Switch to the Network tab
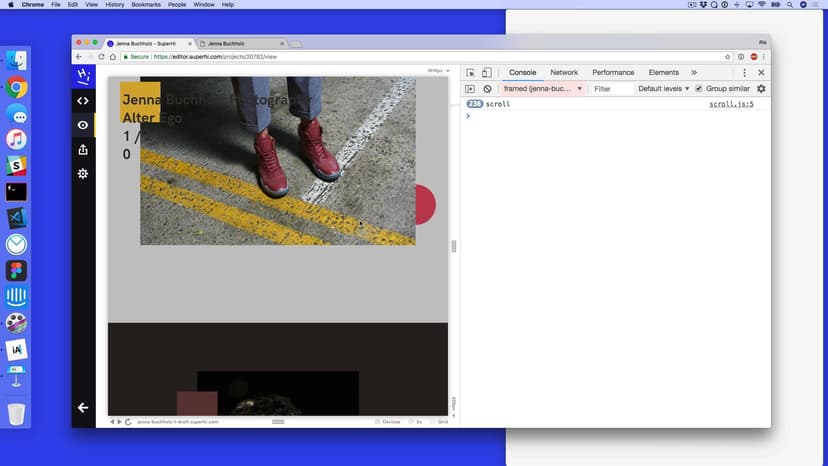This screenshot has height=466, width=828. click(564, 73)
